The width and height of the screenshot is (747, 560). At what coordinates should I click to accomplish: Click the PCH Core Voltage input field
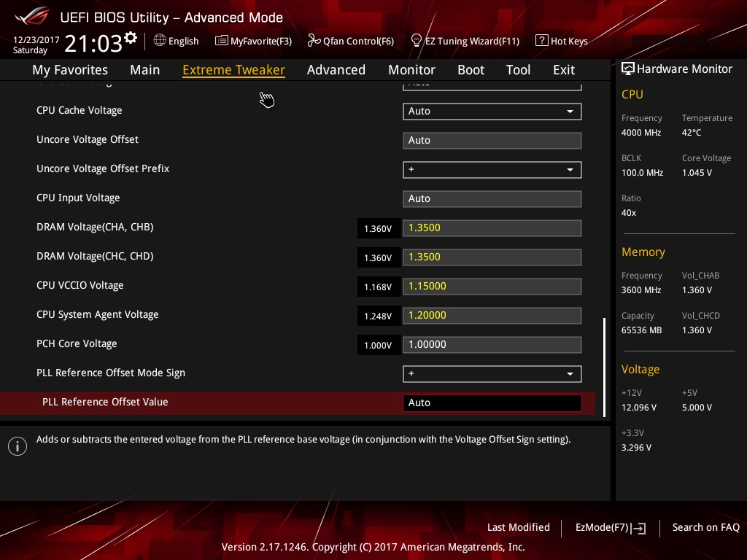[492, 345]
